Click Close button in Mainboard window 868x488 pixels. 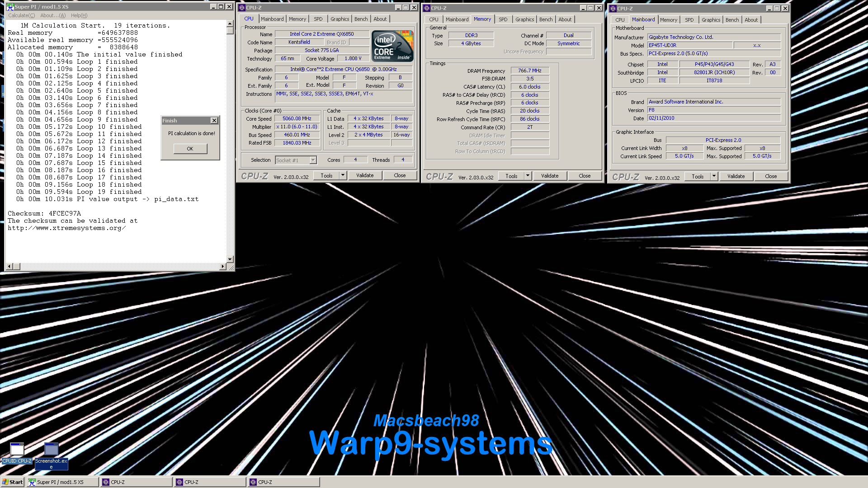(771, 176)
